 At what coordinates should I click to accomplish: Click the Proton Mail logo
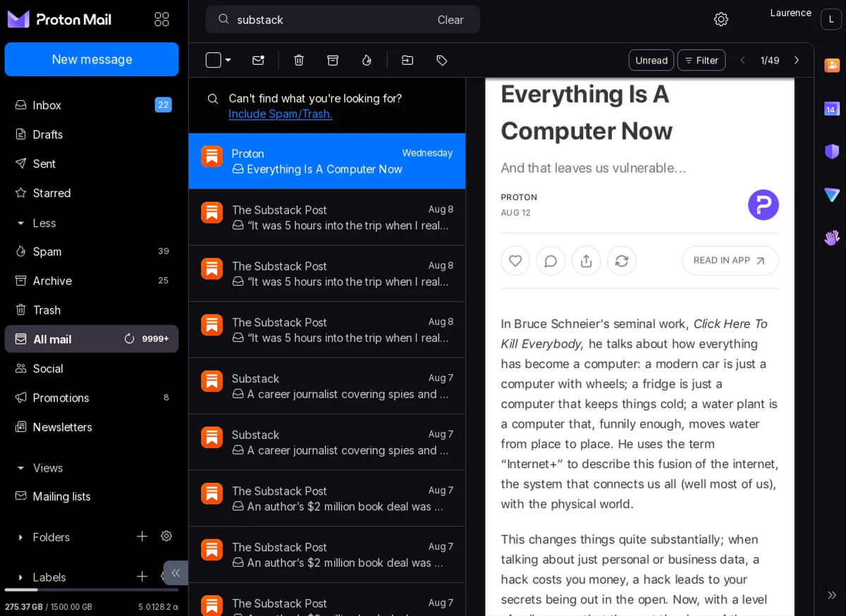coord(59,19)
